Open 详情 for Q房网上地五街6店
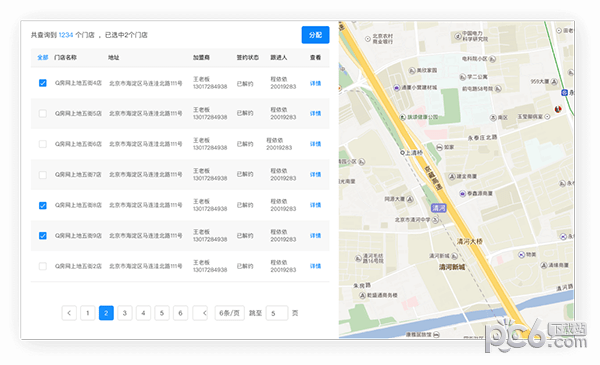The image size is (600, 365). [315, 144]
